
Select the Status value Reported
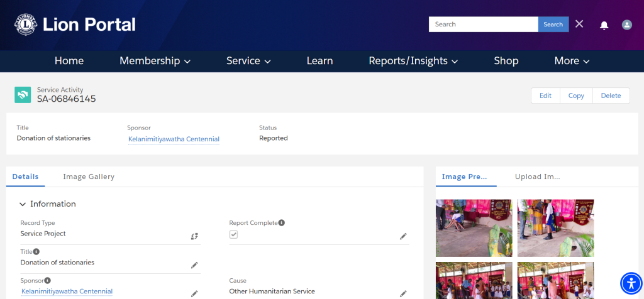274,138
